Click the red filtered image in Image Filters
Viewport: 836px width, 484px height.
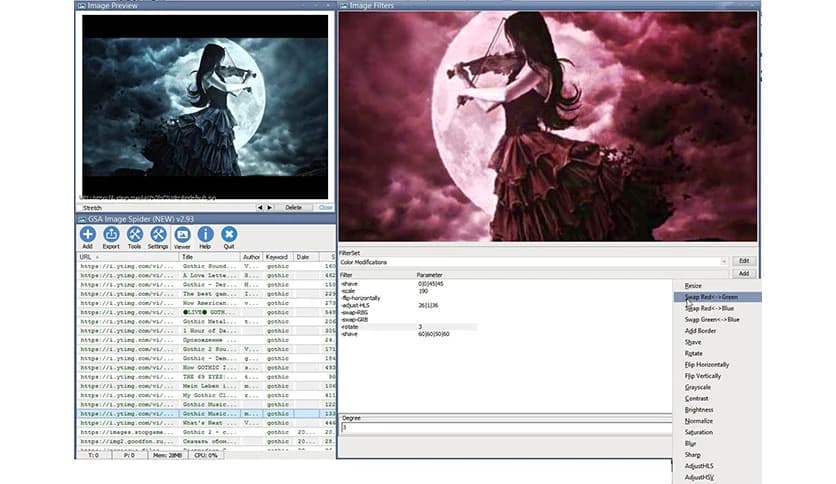click(548, 126)
